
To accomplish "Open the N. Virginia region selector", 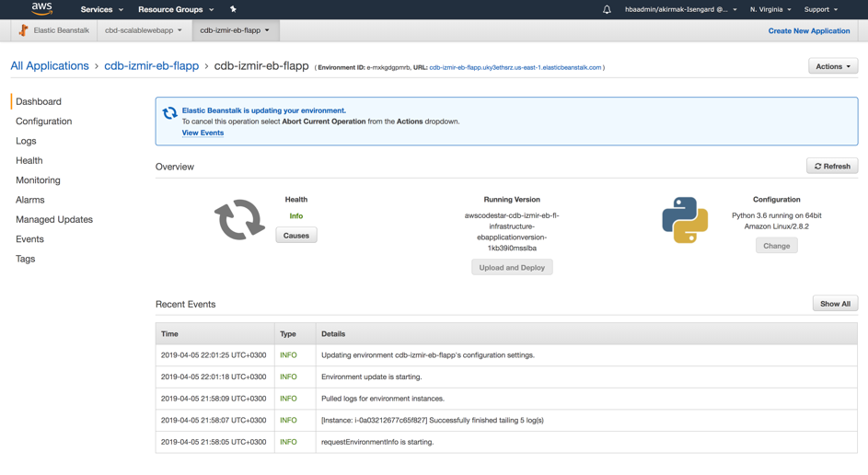I will click(770, 9).
